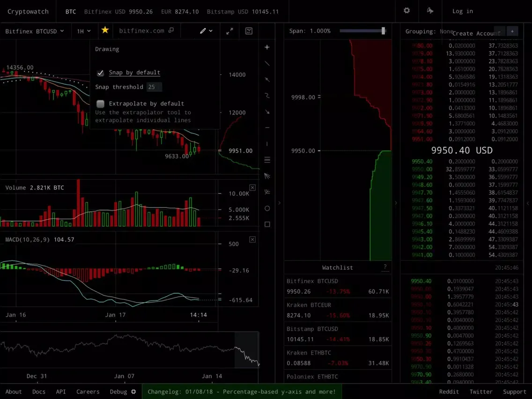Select the straight line drawing tool
Image resolution: width=532 pixels, height=399 pixels.
267,63
